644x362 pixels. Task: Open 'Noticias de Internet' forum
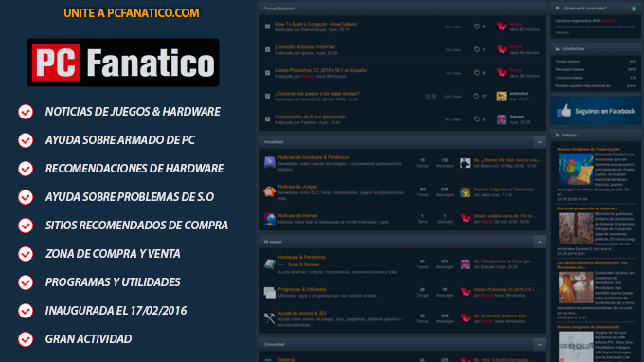tap(297, 216)
